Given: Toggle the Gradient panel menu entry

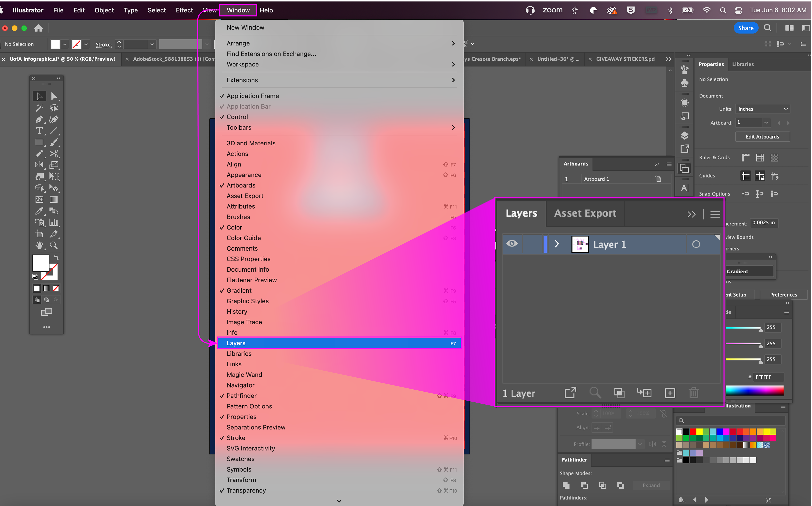Looking at the screenshot, I should coord(239,290).
